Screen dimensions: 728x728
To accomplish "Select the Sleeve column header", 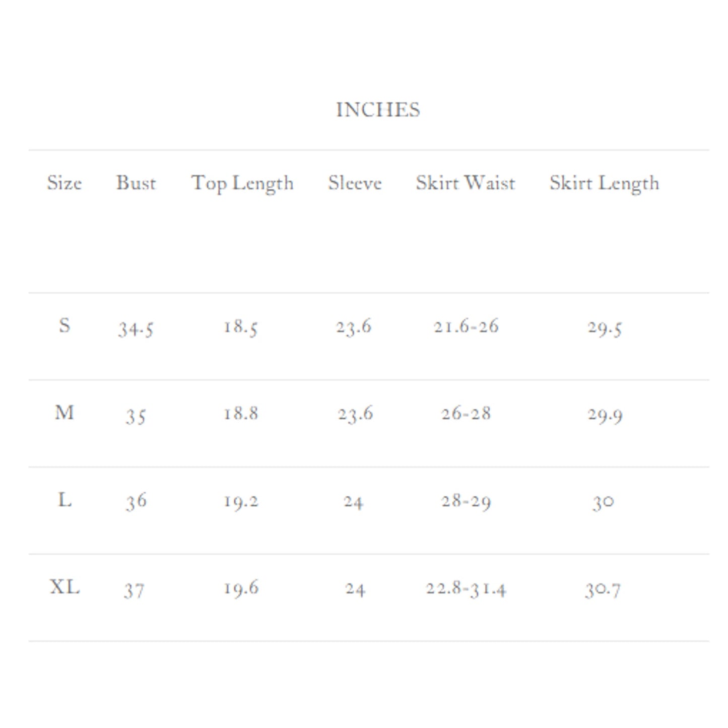I will pos(355,183).
